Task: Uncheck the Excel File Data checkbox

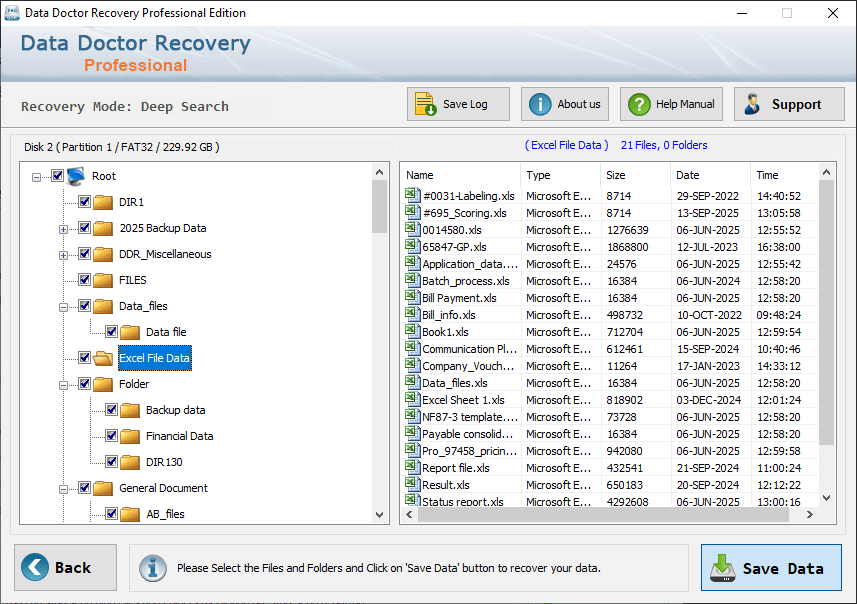Action: pos(84,357)
